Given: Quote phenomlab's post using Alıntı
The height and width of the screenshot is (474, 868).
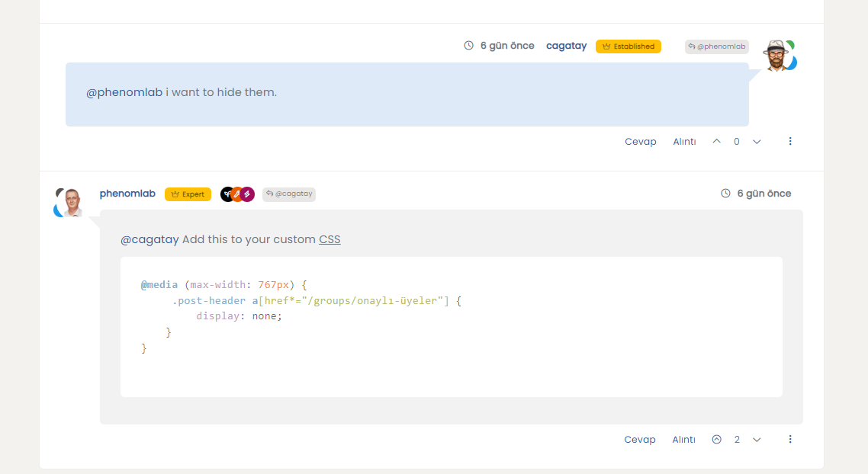Looking at the screenshot, I should [x=683, y=440].
